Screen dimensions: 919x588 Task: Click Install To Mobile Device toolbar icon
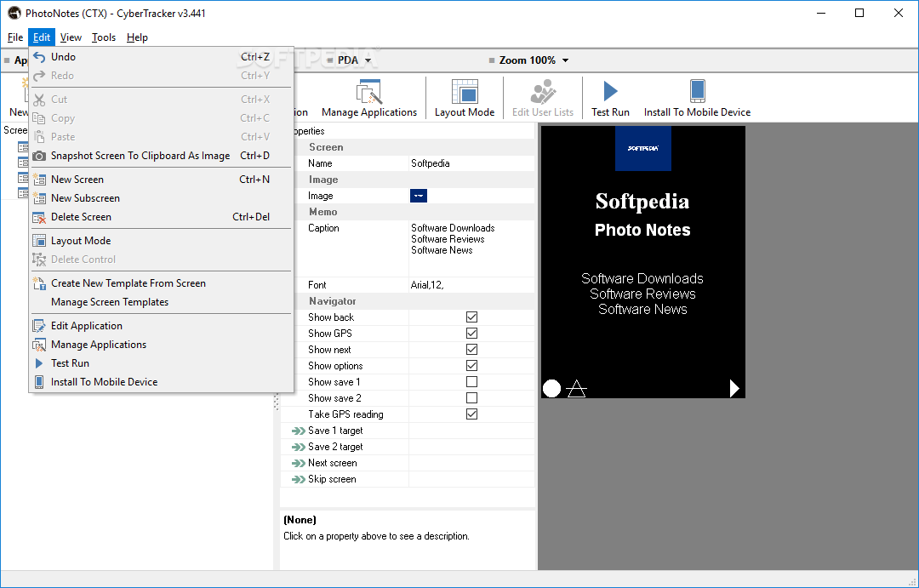coord(698,91)
